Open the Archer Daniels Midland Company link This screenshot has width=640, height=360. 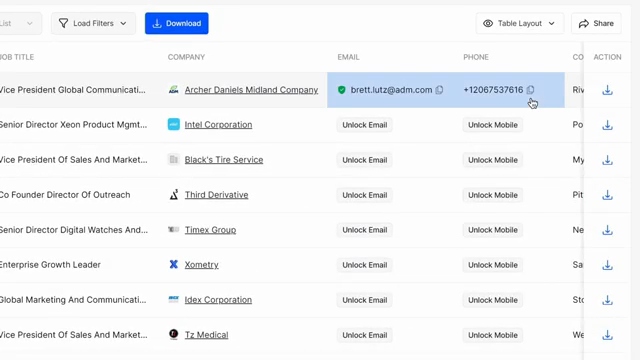[251, 90]
